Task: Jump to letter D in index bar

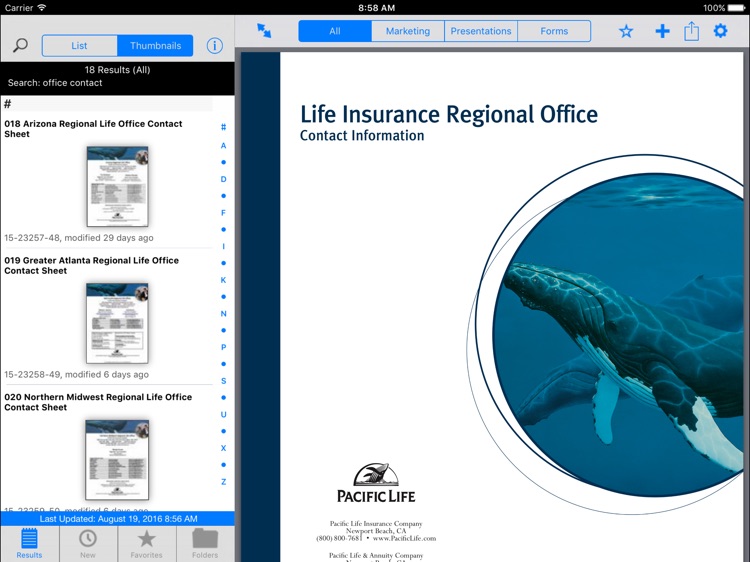Action: point(223,179)
